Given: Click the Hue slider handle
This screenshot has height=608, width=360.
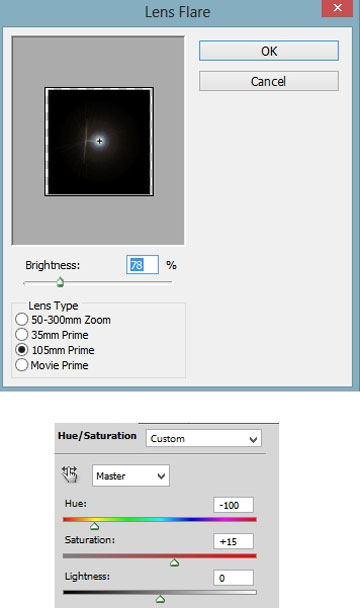Looking at the screenshot, I should (94, 526).
